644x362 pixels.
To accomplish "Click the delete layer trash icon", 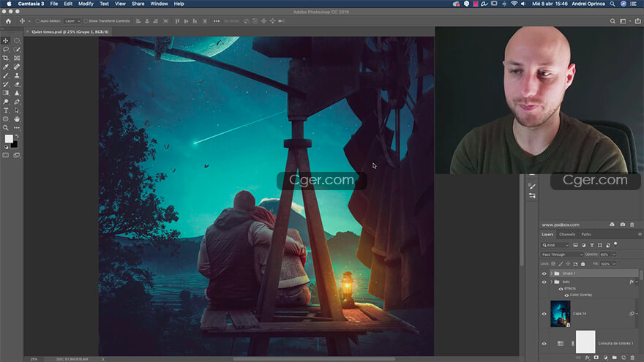I will point(632,358).
